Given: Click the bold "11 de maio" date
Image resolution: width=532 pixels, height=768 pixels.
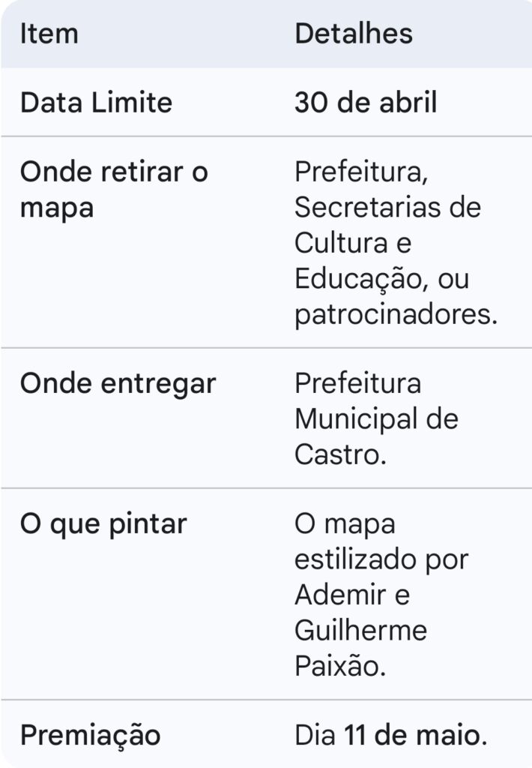Looking at the screenshot, I should 414,736.
